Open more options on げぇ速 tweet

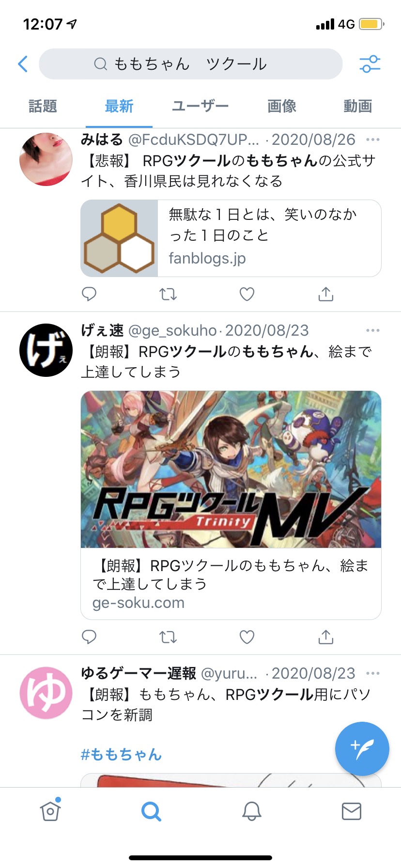tap(373, 330)
